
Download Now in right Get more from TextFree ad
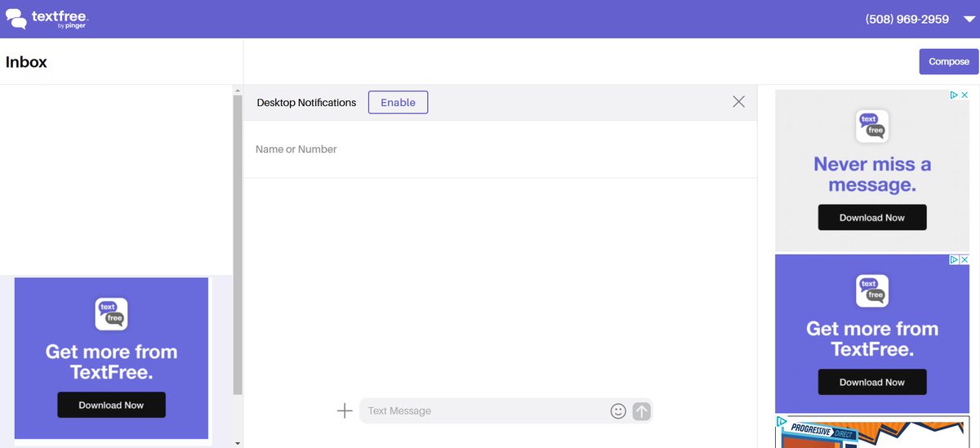872,382
